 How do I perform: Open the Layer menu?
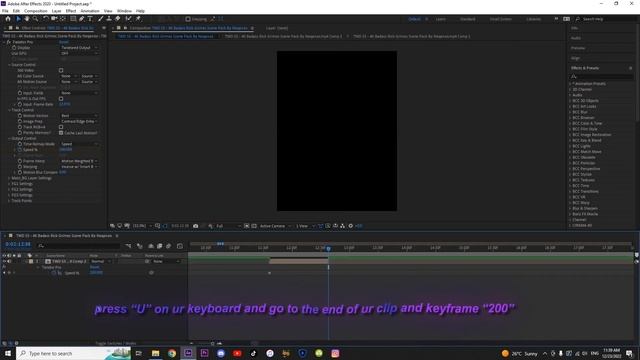57,11
